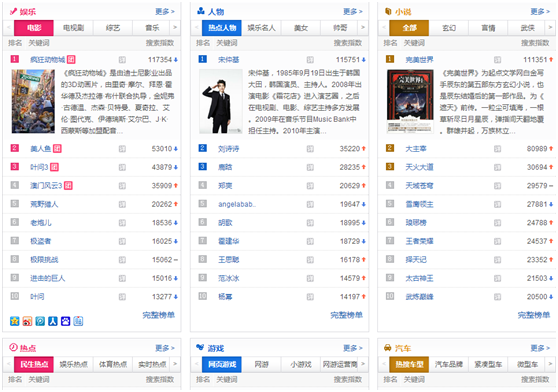This screenshot has width=558, height=392.
Task: Open the 刘诗诗 keyword link
Action: [x=228, y=149]
